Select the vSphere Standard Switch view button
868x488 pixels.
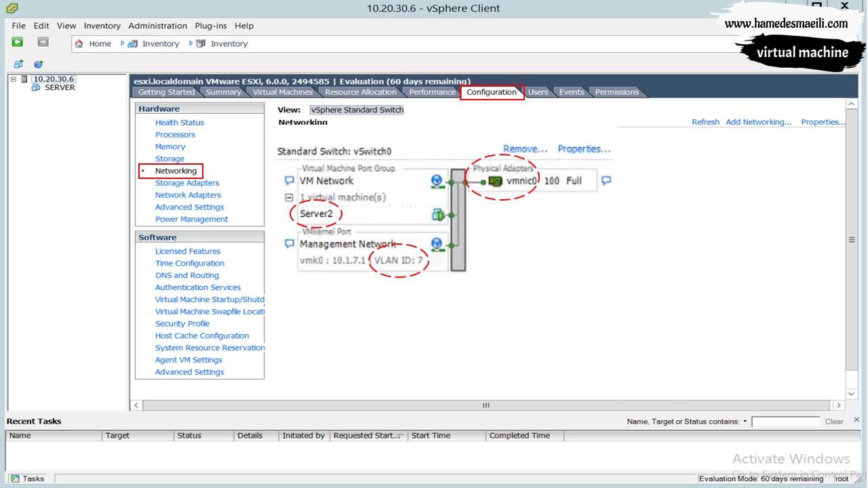pyautogui.click(x=357, y=110)
